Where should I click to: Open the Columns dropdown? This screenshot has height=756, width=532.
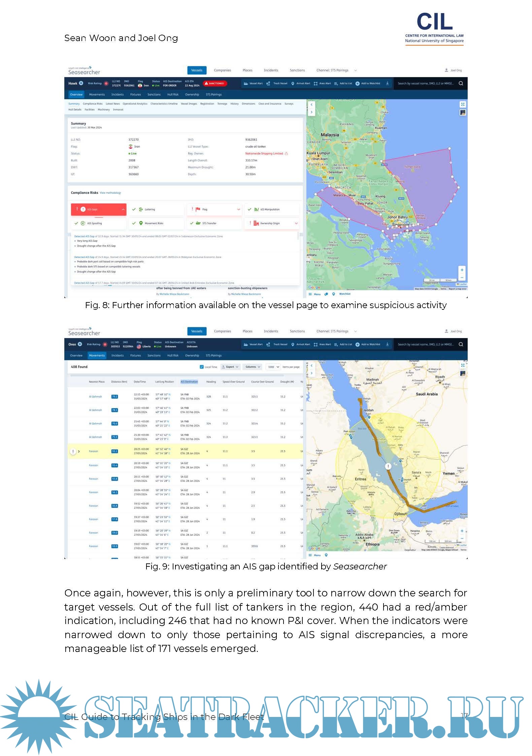click(253, 367)
